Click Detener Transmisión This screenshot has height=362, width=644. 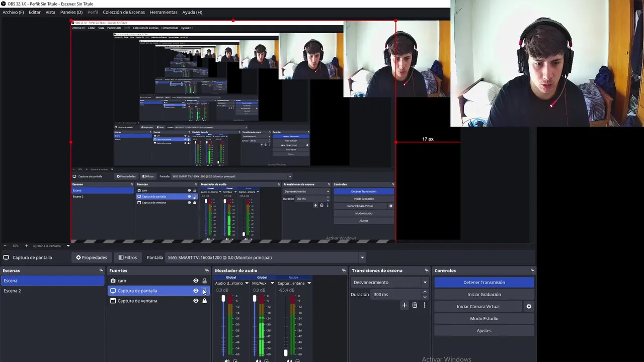(x=484, y=282)
